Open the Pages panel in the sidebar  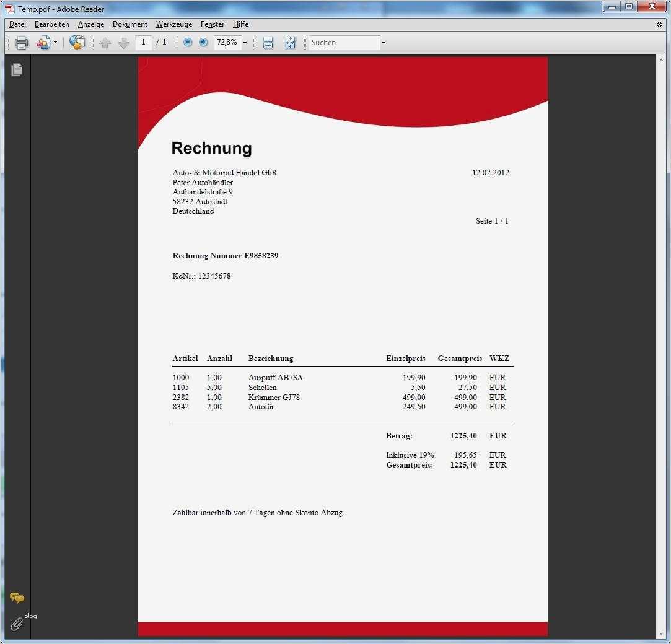click(x=17, y=70)
